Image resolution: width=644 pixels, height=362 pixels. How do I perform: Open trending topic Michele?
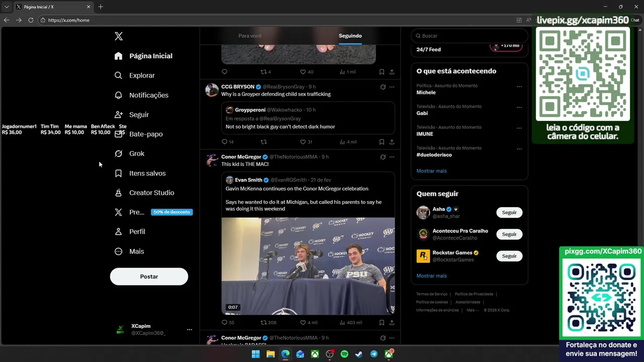pyautogui.click(x=426, y=93)
